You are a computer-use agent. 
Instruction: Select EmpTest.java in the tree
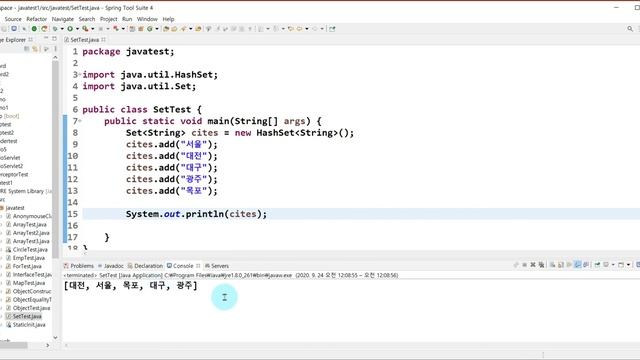click(29, 258)
